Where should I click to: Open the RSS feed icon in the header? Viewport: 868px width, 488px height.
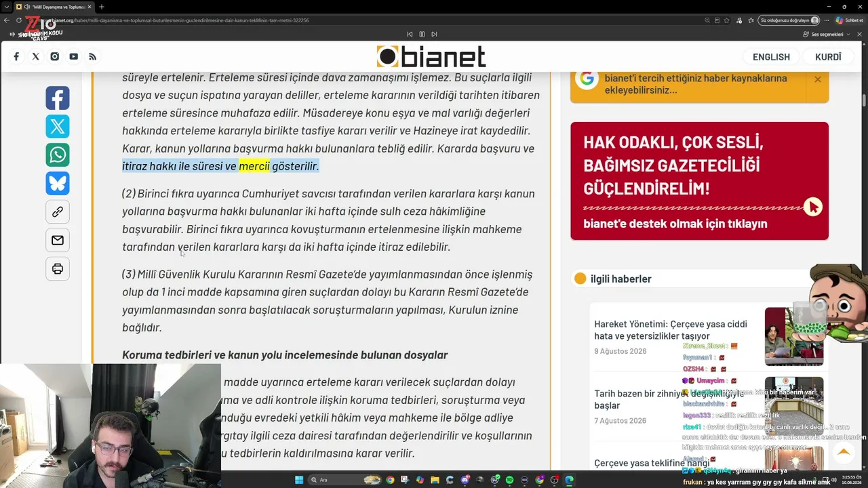(92, 57)
